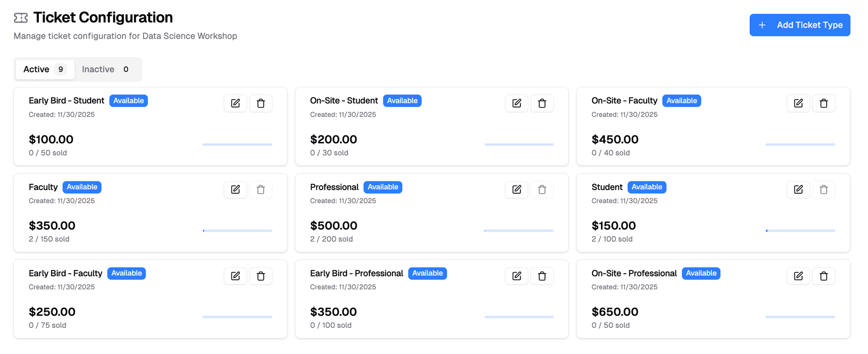
Task: Click the edit icon on Early Bird - Student
Action: click(x=235, y=103)
